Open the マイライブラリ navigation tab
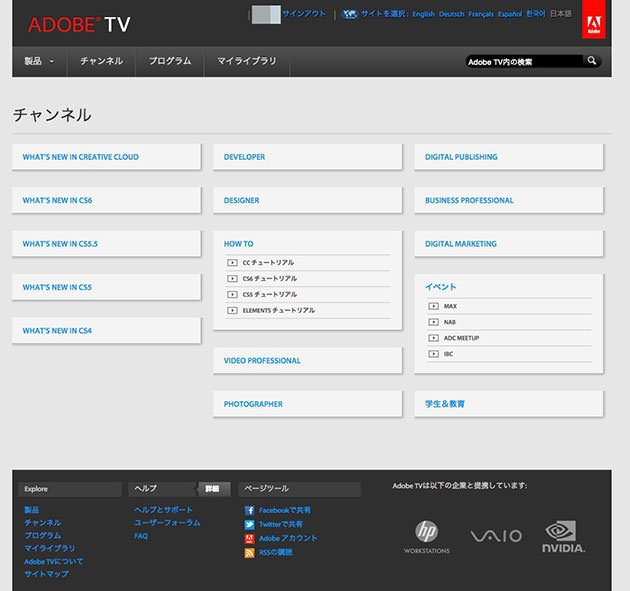Screen dimensions: 630x591 pyautogui.click(x=247, y=61)
